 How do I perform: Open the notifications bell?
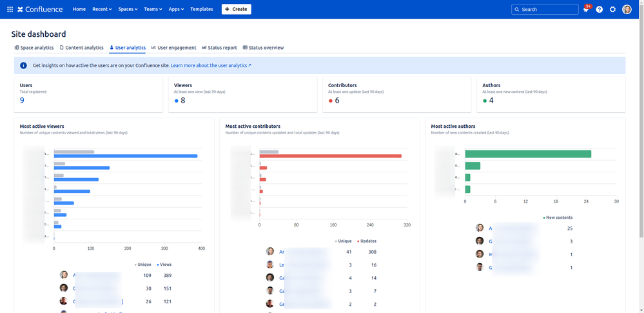tap(586, 10)
